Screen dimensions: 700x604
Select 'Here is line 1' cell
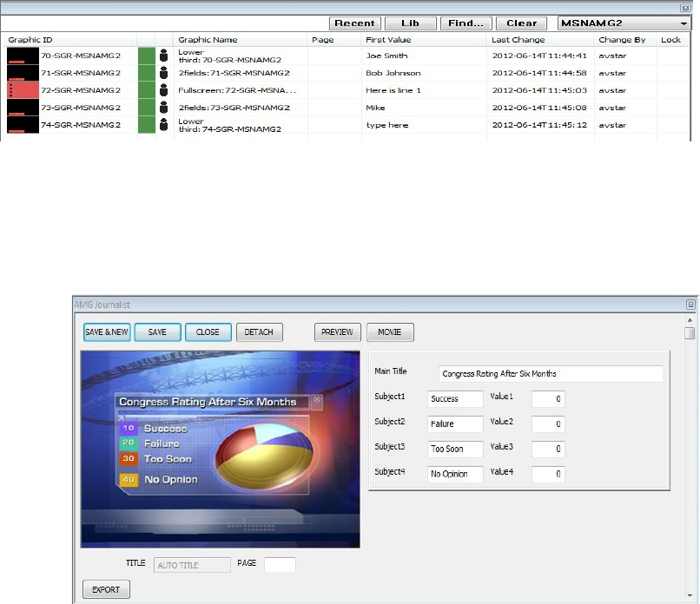393,90
